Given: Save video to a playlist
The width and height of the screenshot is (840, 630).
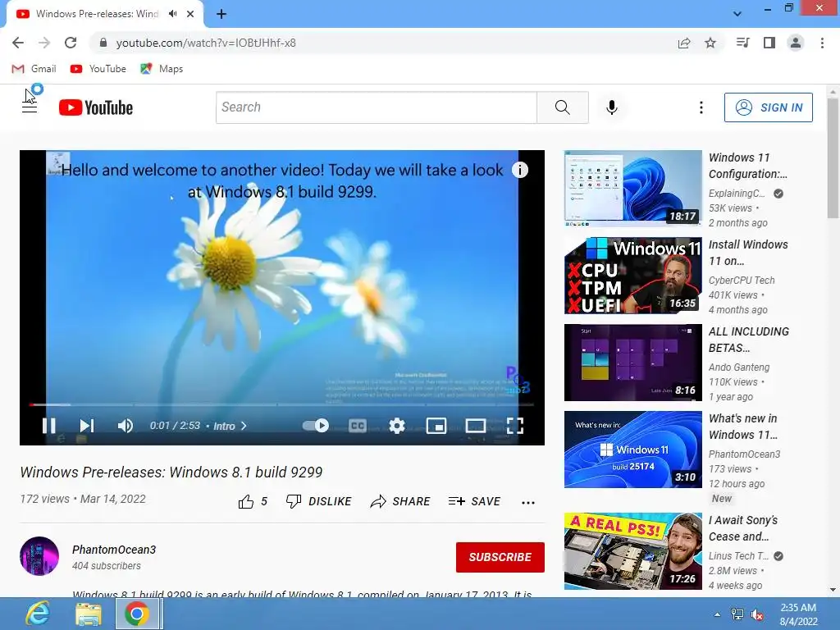Looking at the screenshot, I should [475, 501].
